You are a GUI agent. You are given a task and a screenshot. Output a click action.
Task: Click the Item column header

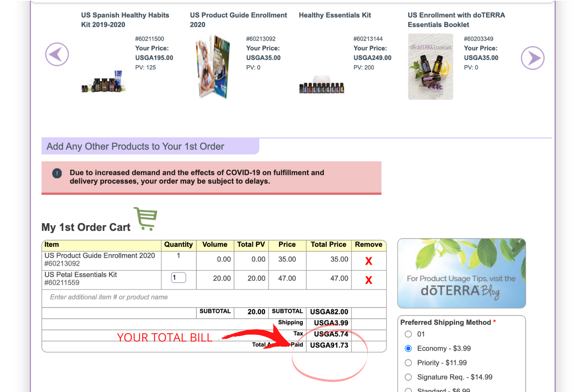tap(52, 245)
